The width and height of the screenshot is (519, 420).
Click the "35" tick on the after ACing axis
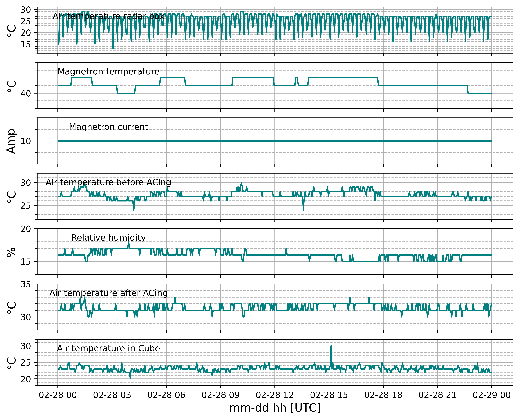point(26,284)
